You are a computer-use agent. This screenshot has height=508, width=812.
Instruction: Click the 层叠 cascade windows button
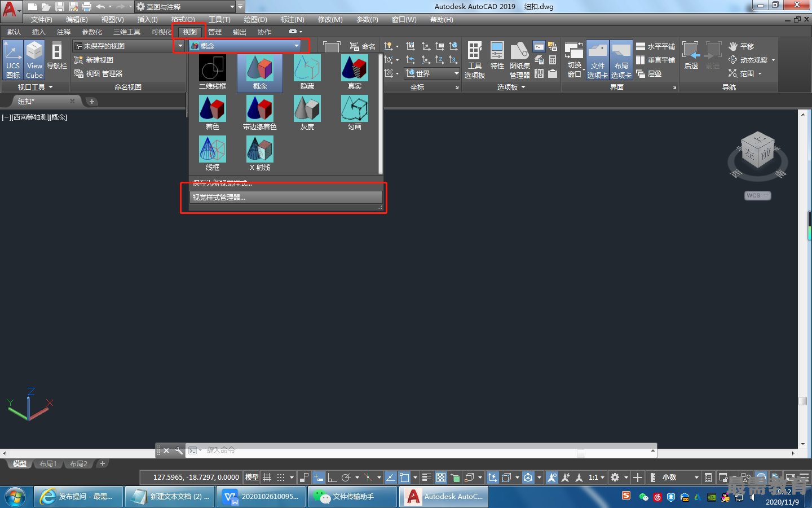(x=649, y=73)
